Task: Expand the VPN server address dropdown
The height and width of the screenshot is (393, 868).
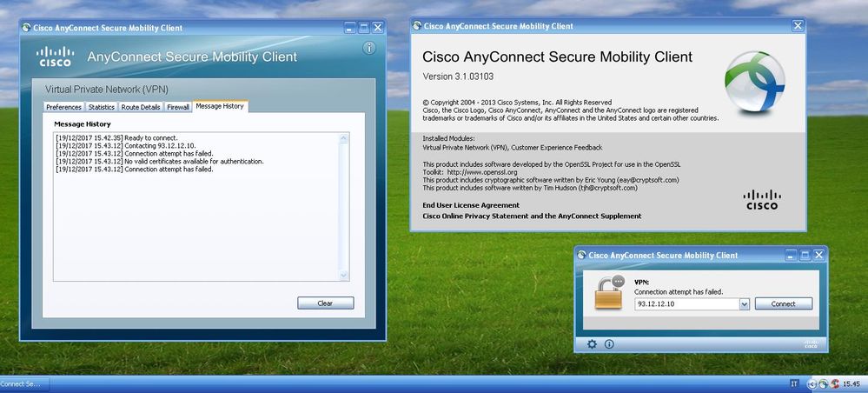Action: 744,303
